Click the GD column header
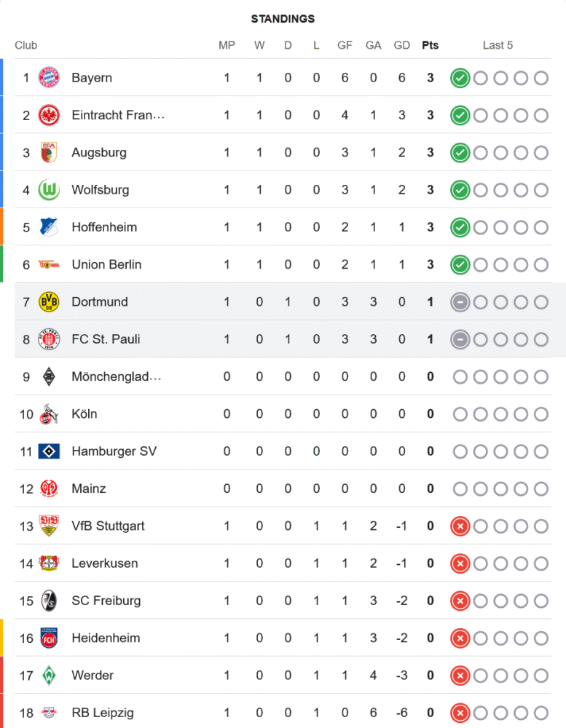This screenshot has height=728, width=566. 401,45
